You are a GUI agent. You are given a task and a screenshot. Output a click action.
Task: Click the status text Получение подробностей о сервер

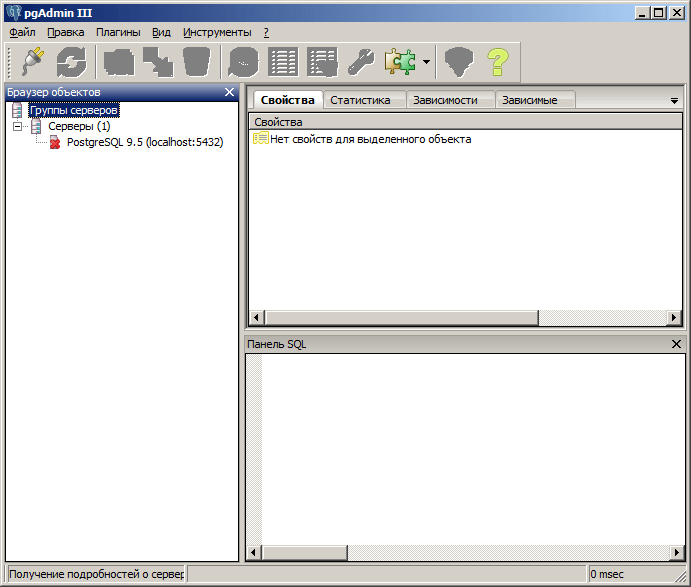[96, 574]
